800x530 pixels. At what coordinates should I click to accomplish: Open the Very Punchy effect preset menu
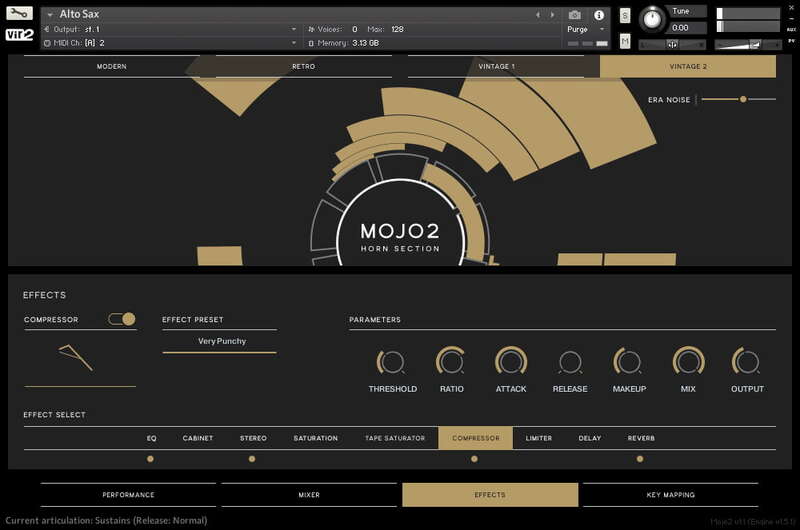(220, 341)
